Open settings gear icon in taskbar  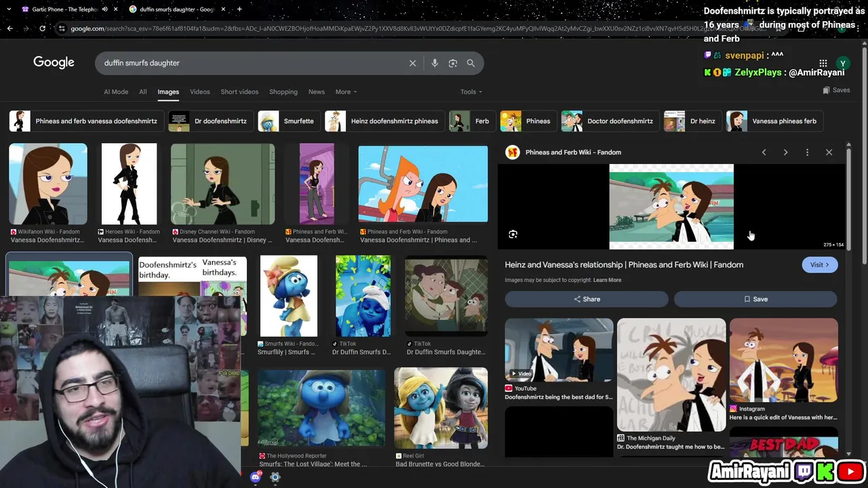[275, 477]
